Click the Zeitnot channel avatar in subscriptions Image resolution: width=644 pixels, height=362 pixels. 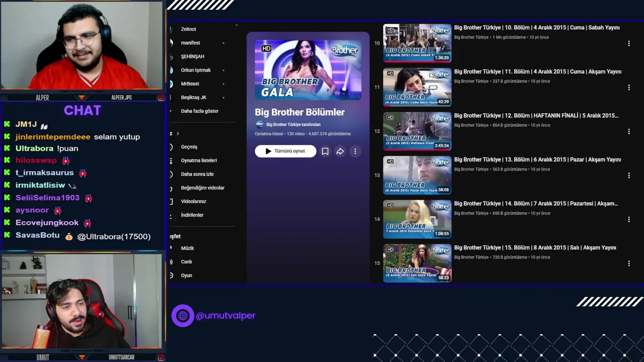171,29
